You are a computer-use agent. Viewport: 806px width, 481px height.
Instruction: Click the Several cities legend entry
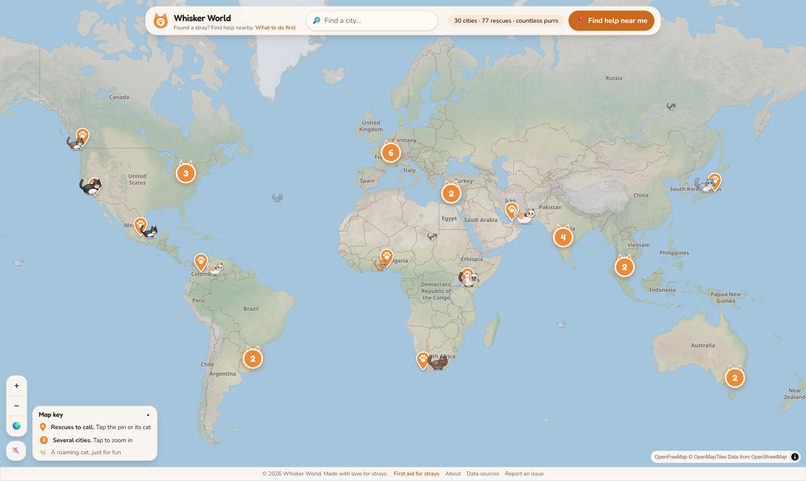86,440
